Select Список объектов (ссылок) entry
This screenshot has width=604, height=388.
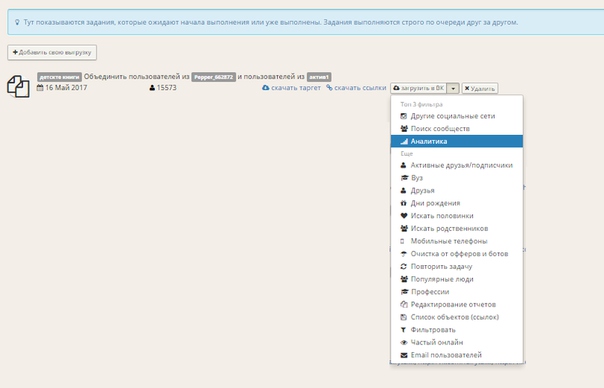point(457,317)
